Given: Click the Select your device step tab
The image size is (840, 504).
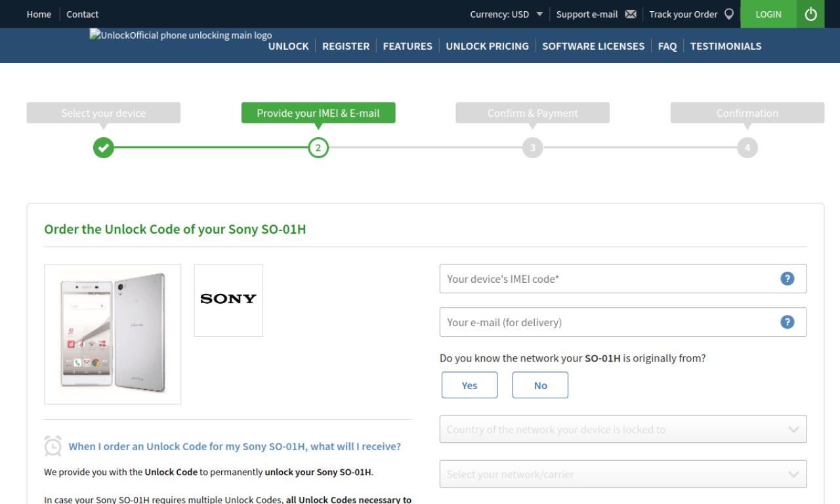Looking at the screenshot, I should (x=104, y=113).
